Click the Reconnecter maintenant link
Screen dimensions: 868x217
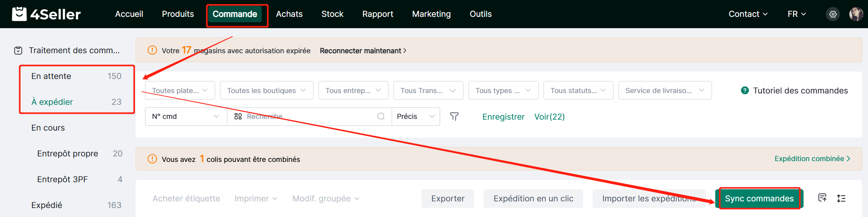click(363, 51)
